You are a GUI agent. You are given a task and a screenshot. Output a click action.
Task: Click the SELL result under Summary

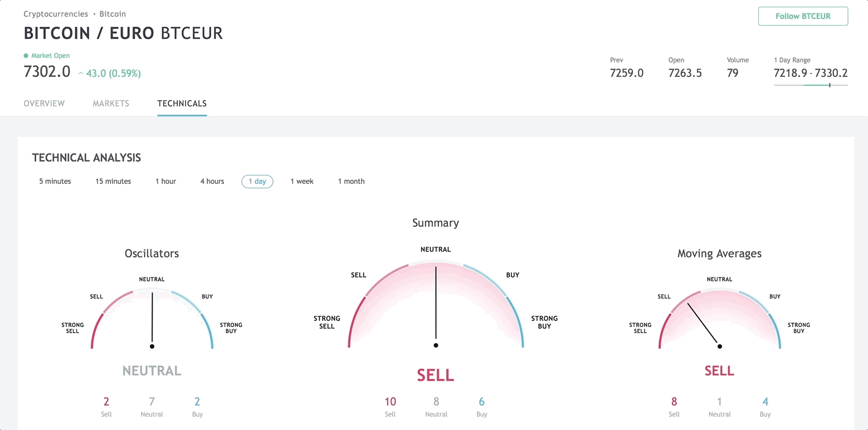tap(436, 375)
